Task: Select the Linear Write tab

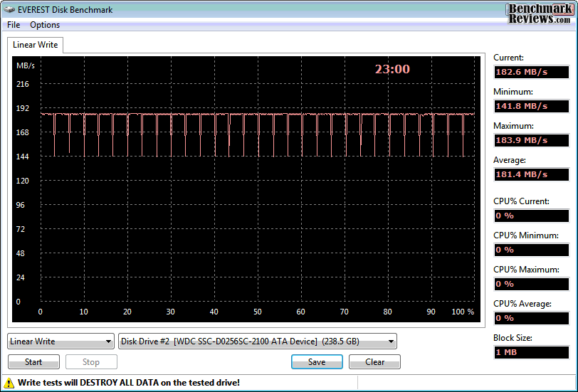Action: [35, 45]
